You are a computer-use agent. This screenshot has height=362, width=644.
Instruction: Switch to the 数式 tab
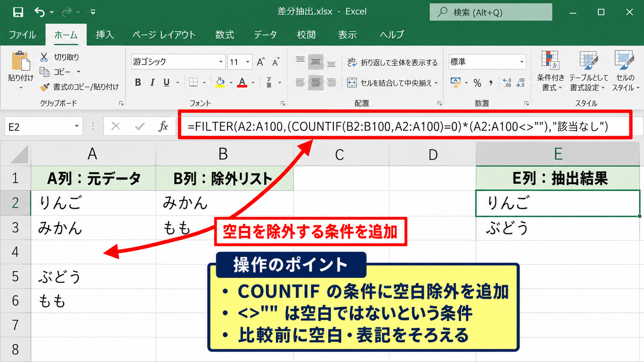click(225, 35)
